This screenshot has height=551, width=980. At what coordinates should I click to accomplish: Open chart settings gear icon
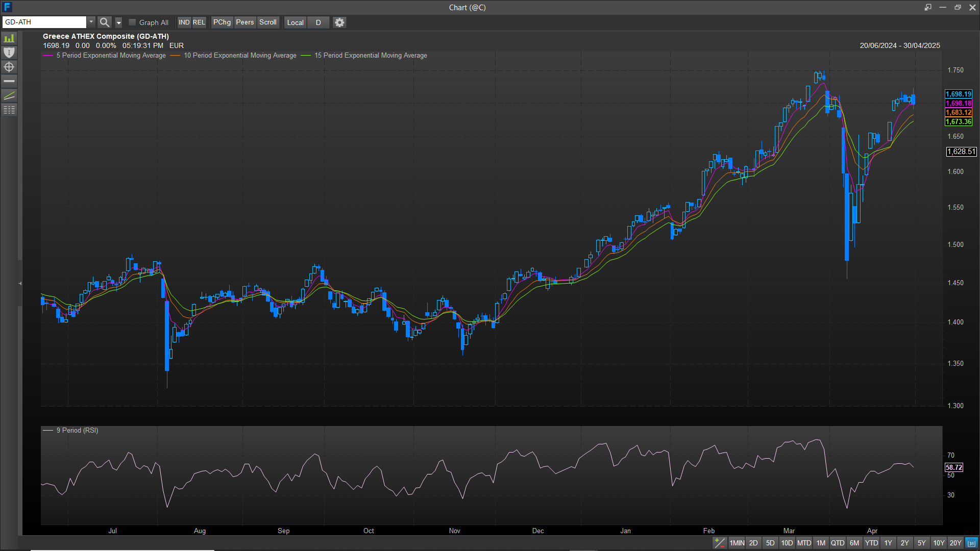pos(339,22)
